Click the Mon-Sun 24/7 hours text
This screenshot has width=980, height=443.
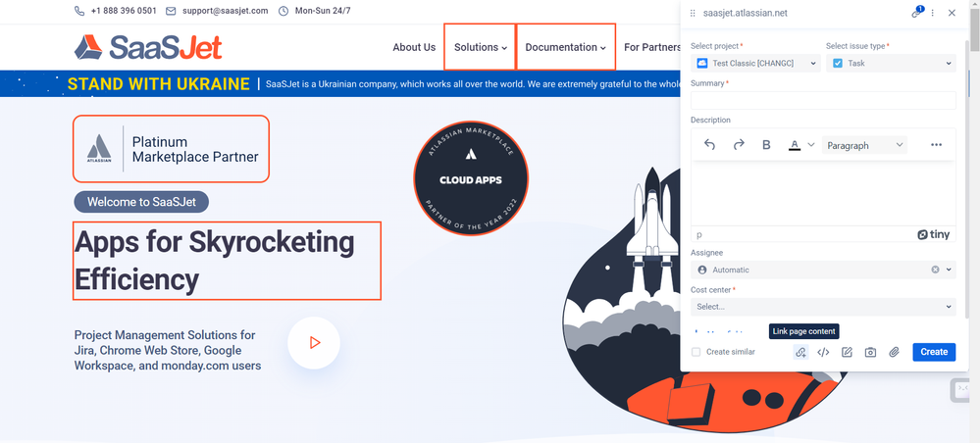tap(323, 11)
